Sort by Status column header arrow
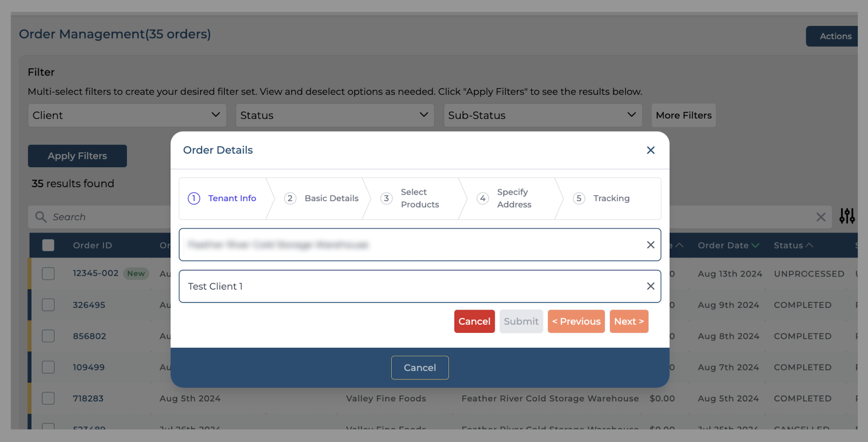 pos(809,245)
